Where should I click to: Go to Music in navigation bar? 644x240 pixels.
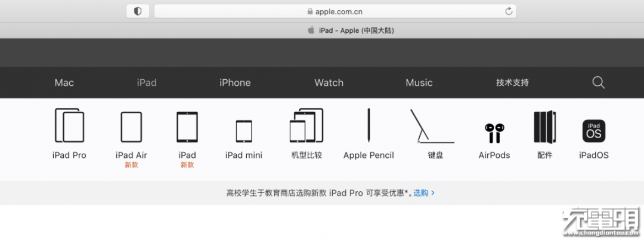pyautogui.click(x=419, y=82)
